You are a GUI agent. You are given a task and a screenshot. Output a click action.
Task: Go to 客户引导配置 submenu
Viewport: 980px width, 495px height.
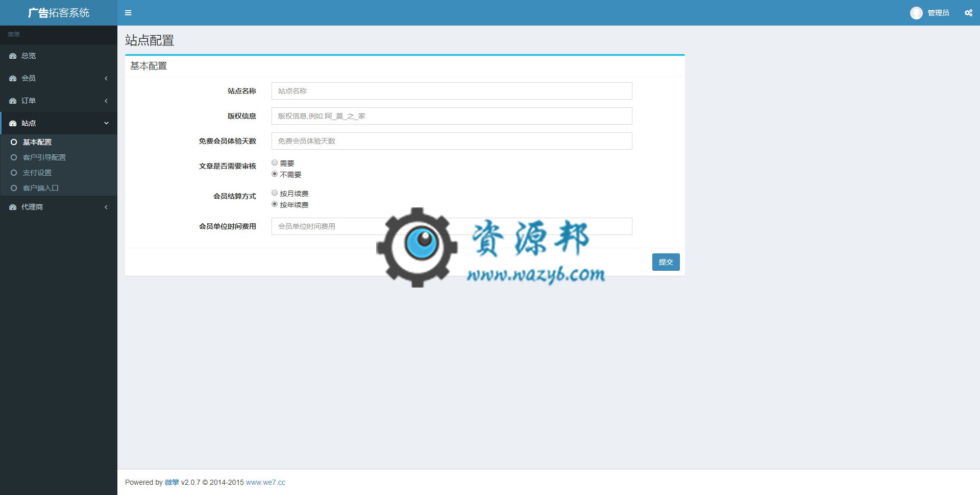click(59, 157)
